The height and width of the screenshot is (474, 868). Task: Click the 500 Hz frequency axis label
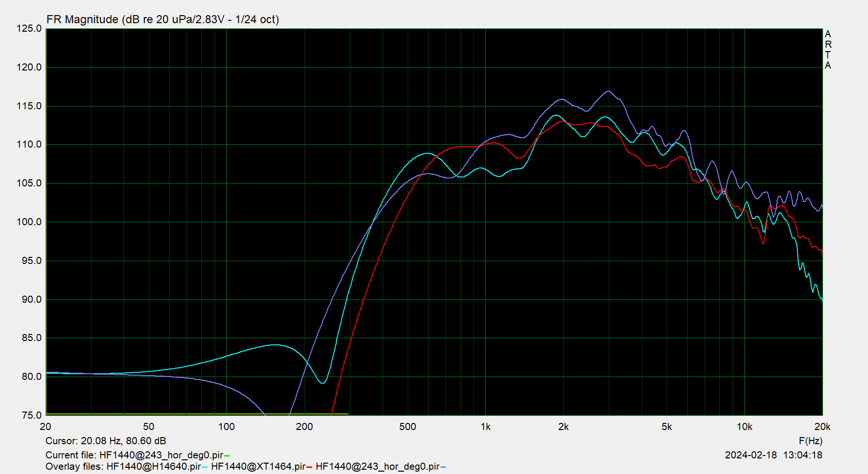(x=407, y=427)
